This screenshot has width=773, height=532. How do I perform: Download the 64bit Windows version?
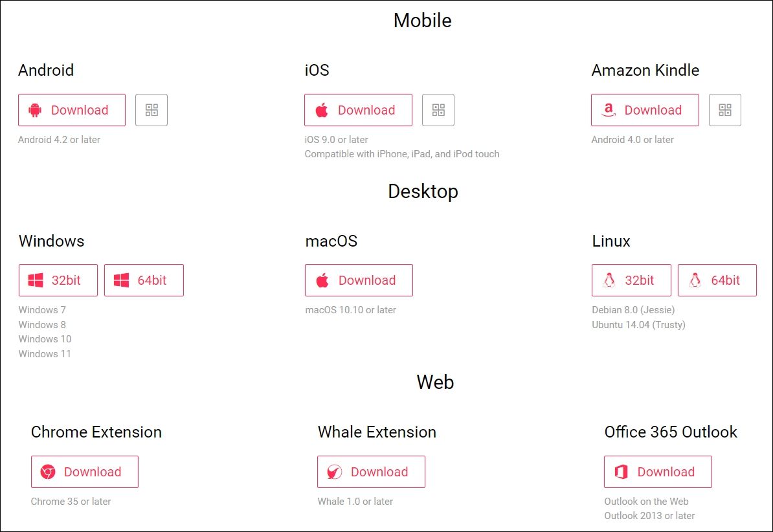click(x=144, y=280)
